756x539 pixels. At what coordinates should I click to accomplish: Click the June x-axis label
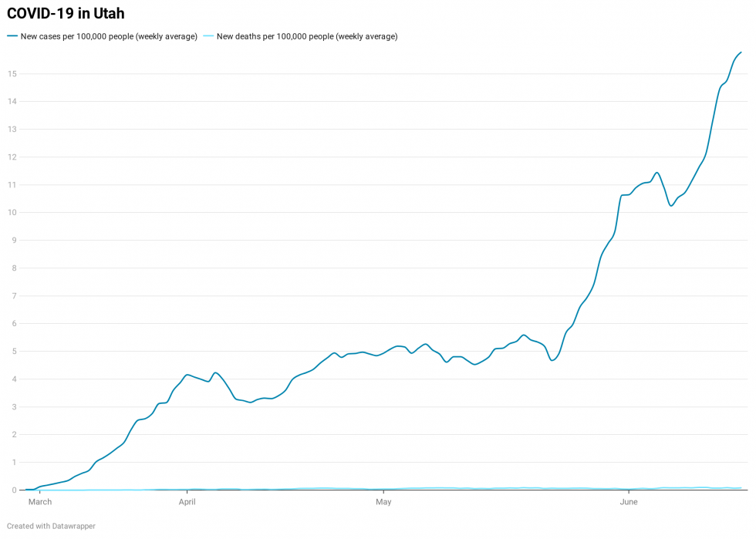(x=629, y=503)
